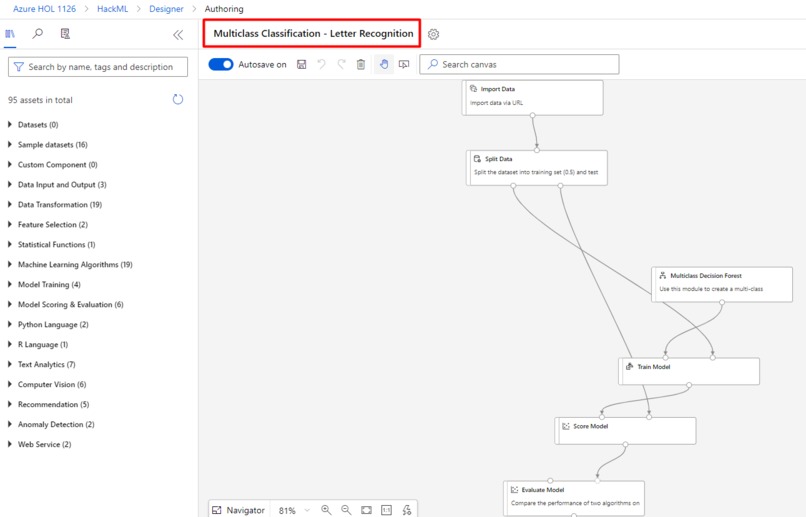Collapse the asset side panel

[x=178, y=35]
